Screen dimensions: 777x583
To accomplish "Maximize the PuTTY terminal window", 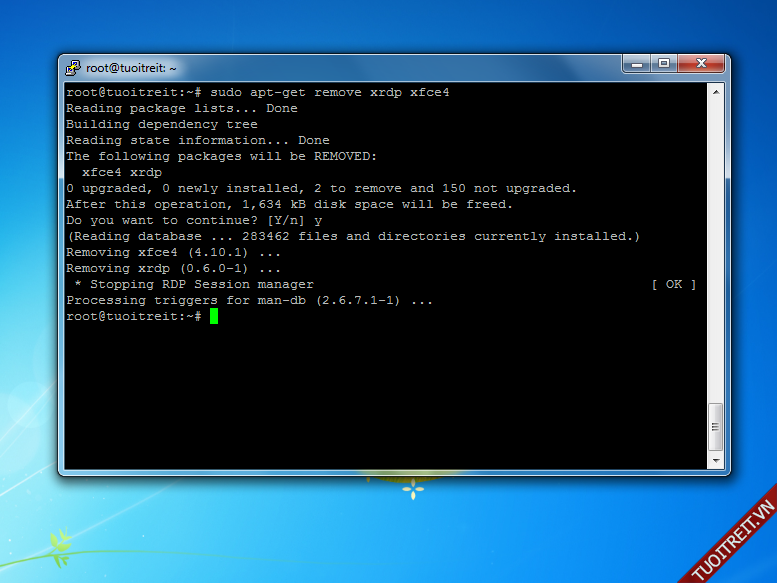I will point(664,64).
